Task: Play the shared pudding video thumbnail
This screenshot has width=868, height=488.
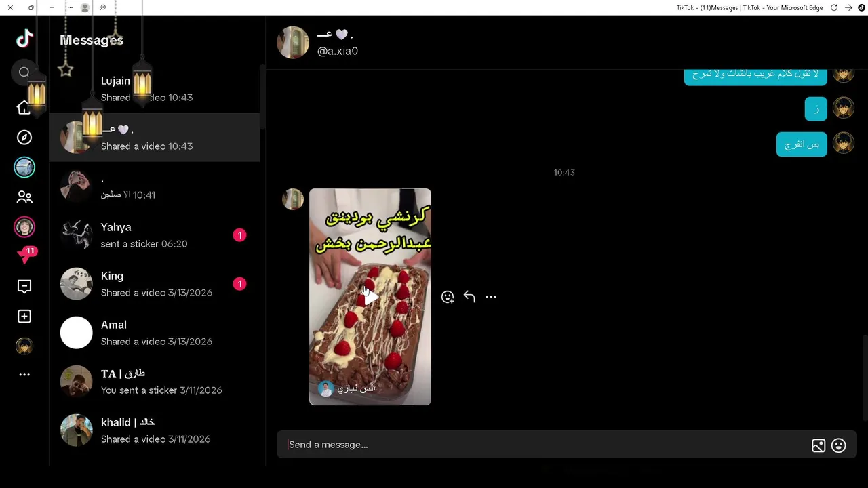Action: pyautogui.click(x=370, y=297)
